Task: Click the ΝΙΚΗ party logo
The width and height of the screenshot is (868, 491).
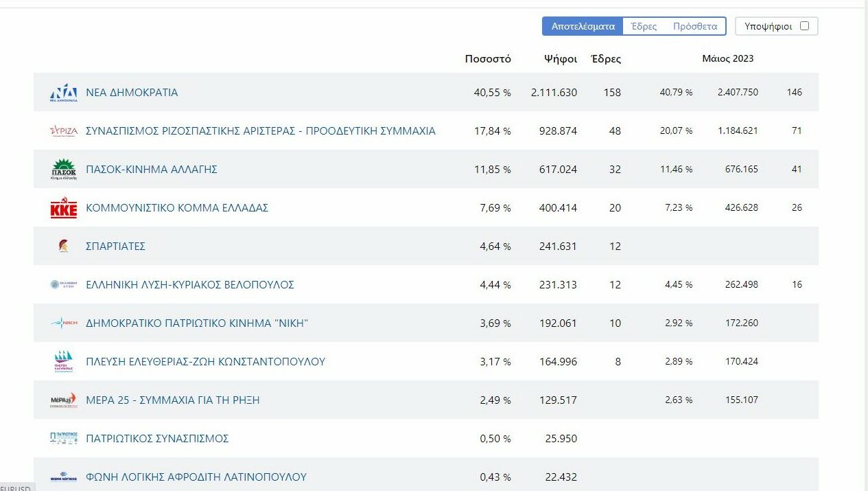Action: [x=63, y=323]
